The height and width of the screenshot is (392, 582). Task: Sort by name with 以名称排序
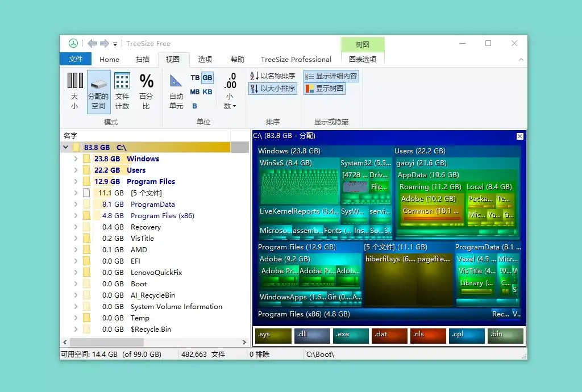coord(272,76)
